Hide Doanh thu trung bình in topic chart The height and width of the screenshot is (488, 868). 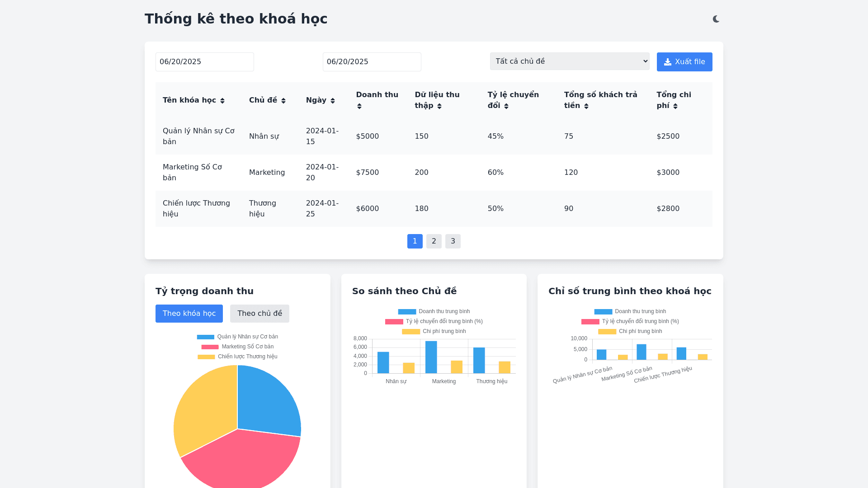tap(434, 312)
